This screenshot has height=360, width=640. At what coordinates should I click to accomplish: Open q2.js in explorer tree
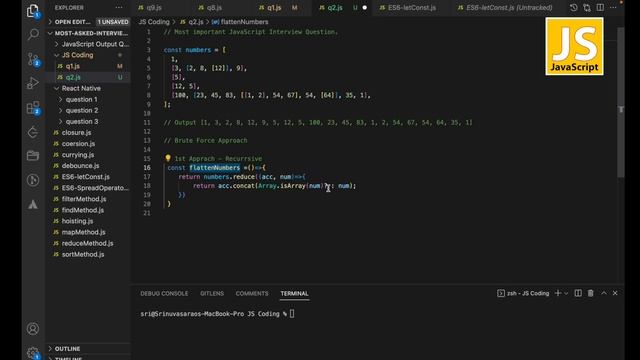73,77
